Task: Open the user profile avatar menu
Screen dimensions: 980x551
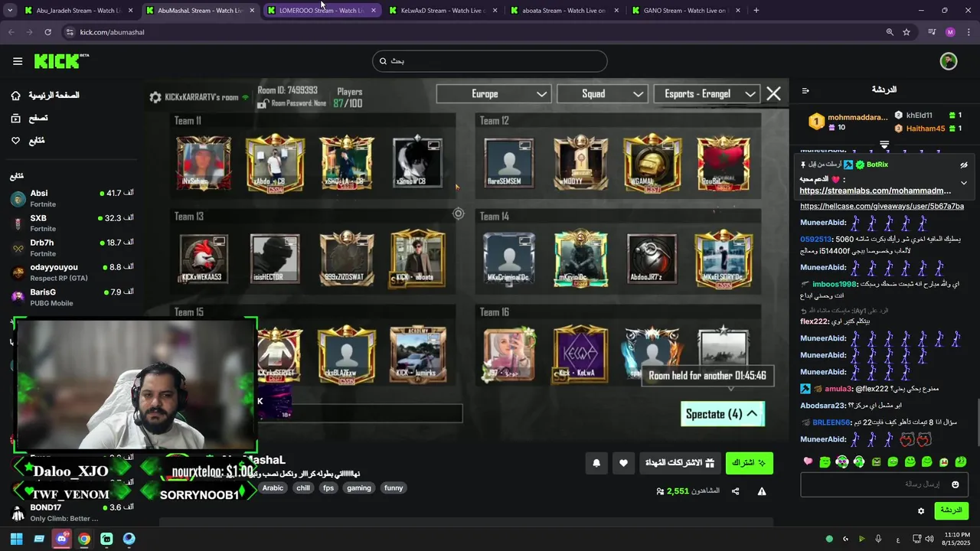Action: (949, 61)
